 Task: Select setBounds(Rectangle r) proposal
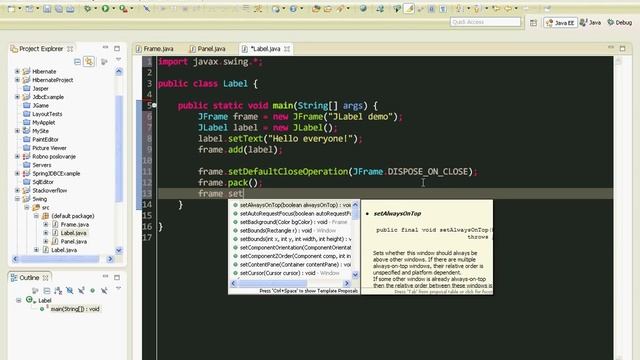pyautogui.click(x=291, y=231)
